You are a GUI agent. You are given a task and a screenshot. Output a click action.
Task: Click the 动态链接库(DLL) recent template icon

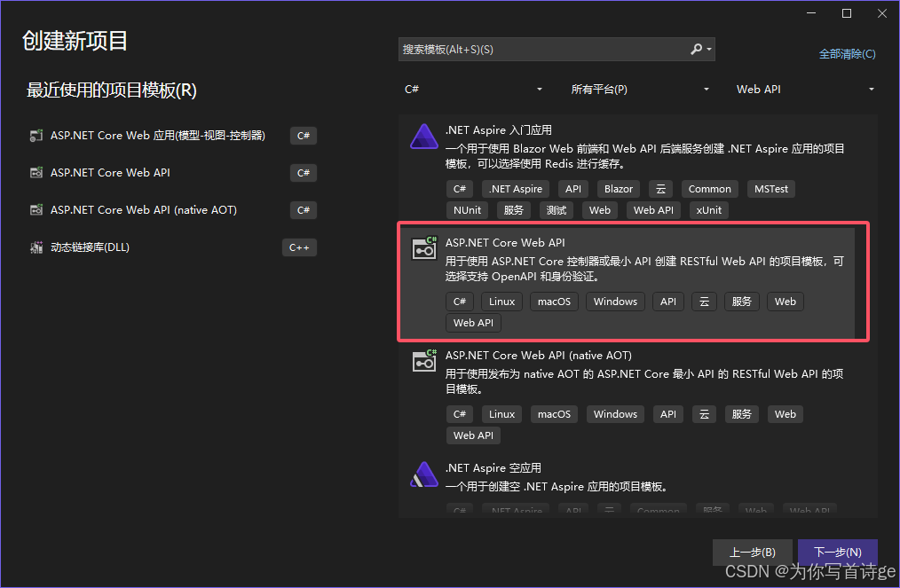(36, 247)
